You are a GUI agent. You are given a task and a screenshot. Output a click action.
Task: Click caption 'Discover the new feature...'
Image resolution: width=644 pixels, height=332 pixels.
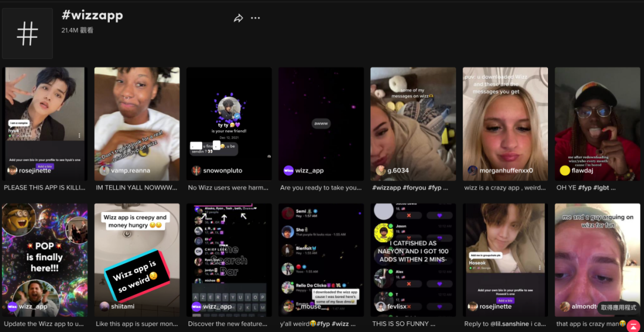pos(228,324)
